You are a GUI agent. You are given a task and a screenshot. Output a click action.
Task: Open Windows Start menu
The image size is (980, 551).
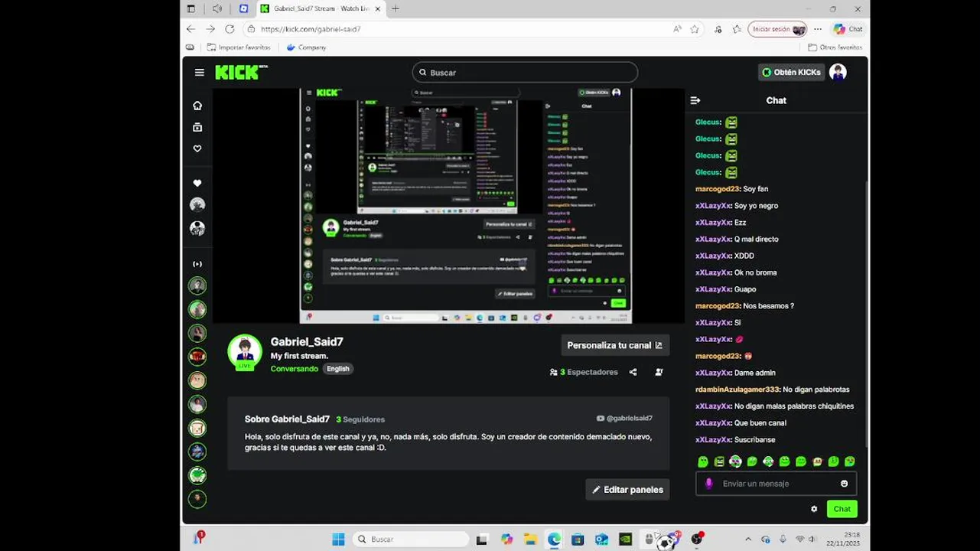(338, 539)
